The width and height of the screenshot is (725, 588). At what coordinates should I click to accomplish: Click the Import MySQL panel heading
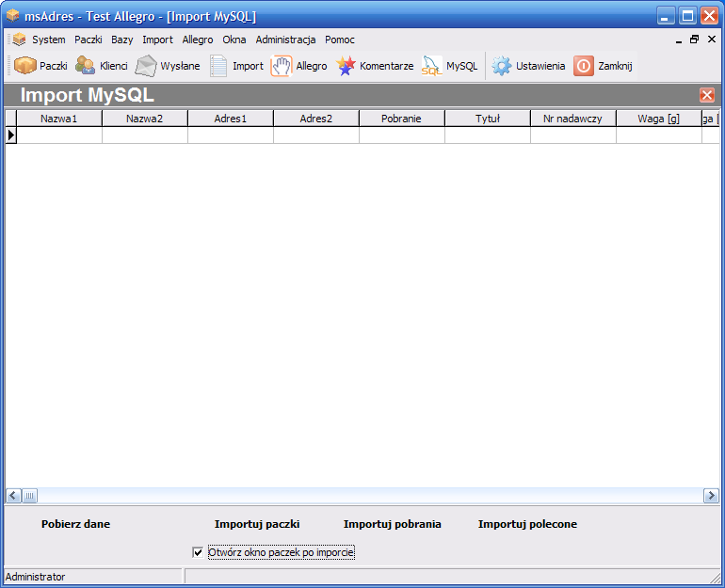[x=87, y=95]
